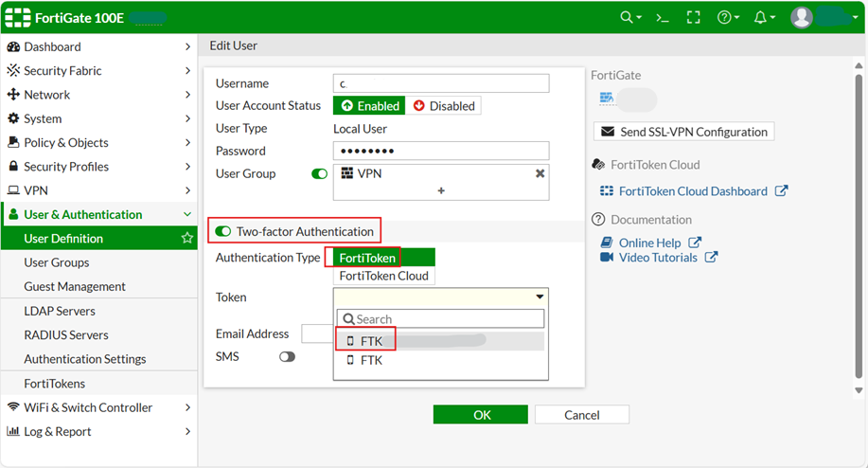Image resolution: width=868 pixels, height=468 pixels.
Task: Click the vertical scrollbar thumb
Action: coord(859,226)
